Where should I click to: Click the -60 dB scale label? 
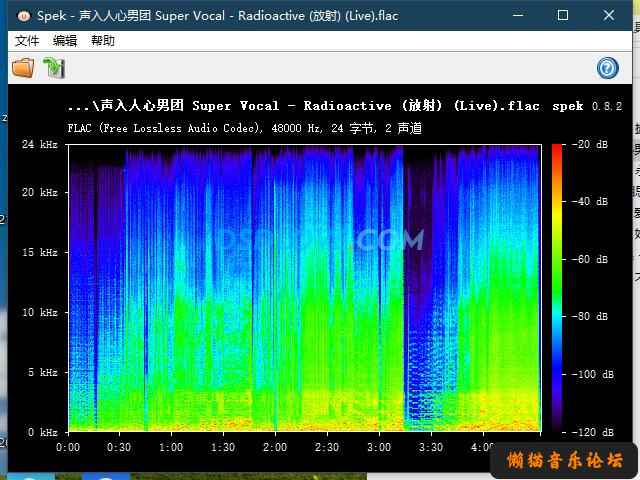click(590, 259)
